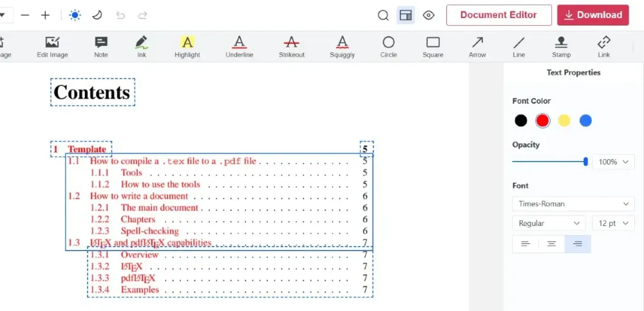Pick the blue font color swatch
This screenshot has width=644, height=311.
pos(585,120)
